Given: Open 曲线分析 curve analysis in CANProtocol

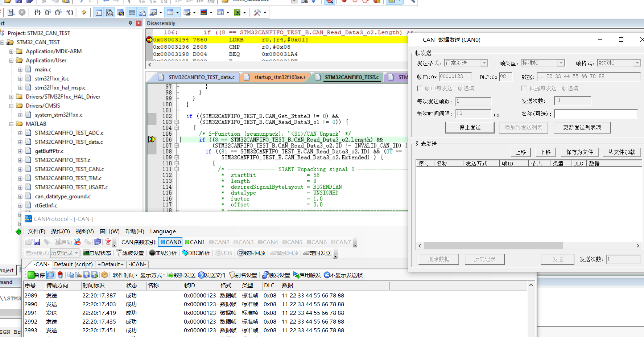Looking at the screenshot, I should 163,253.
